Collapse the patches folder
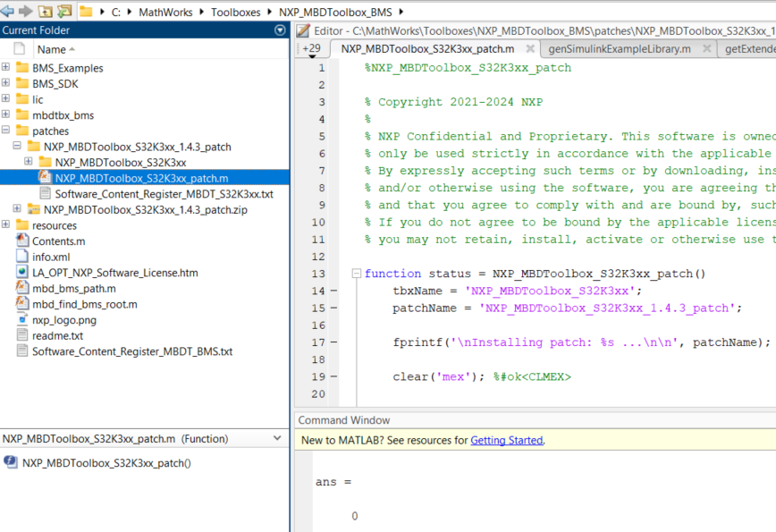776x532 pixels. [x=5, y=131]
